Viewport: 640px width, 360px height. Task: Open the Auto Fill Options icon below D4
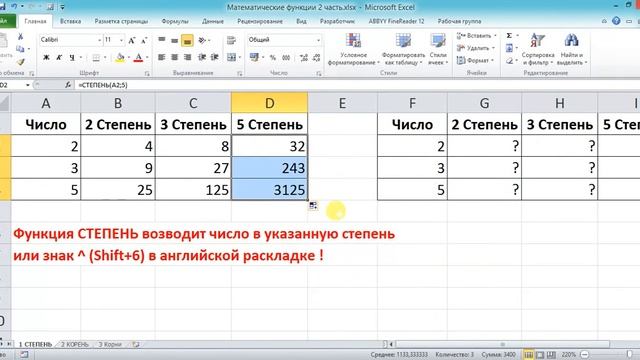(313, 205)
